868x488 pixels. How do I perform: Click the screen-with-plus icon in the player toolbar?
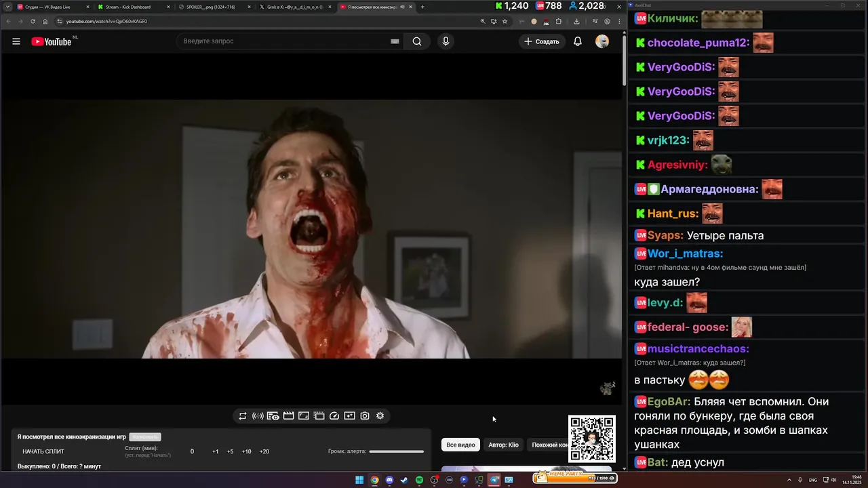tap(349, 415)
